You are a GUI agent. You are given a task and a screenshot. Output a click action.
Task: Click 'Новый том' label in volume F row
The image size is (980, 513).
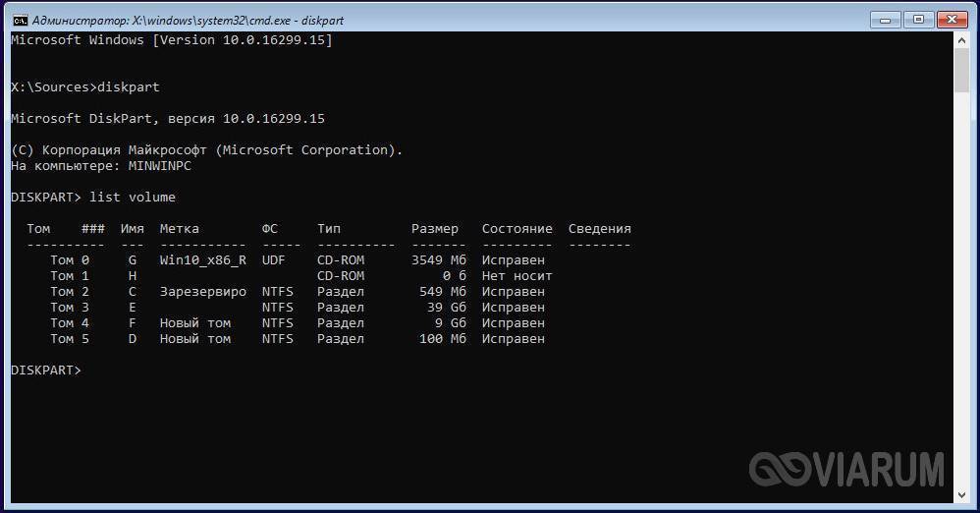[x=195, y=323]
